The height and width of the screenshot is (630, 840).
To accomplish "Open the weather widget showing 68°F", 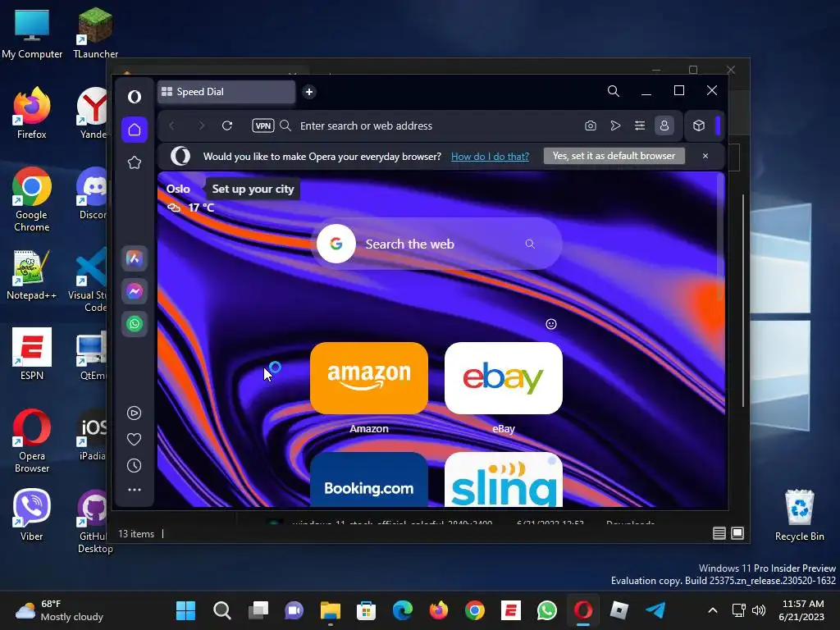I will pos(59,610).
